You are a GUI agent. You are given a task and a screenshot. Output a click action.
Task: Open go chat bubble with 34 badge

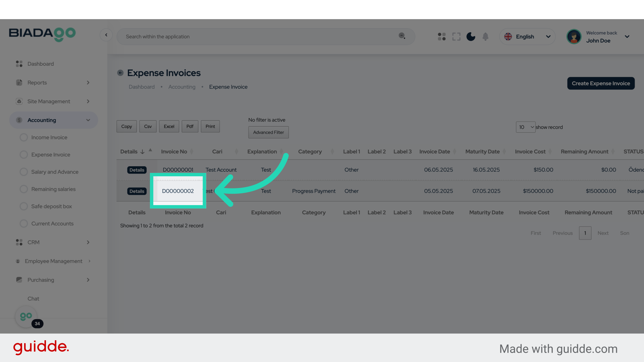coord(26,316)
